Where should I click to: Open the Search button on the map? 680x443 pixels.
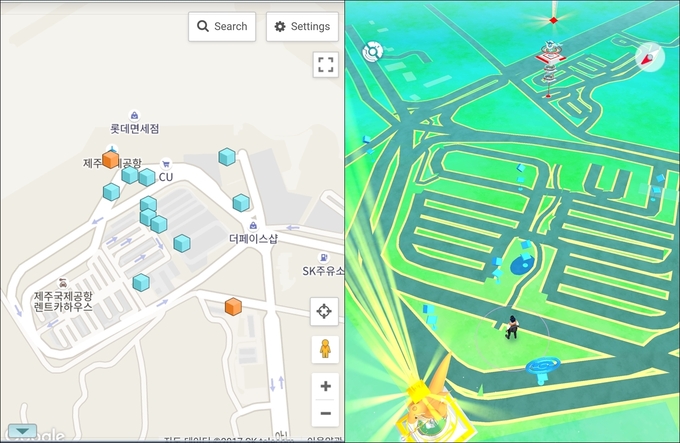(222, 26)
